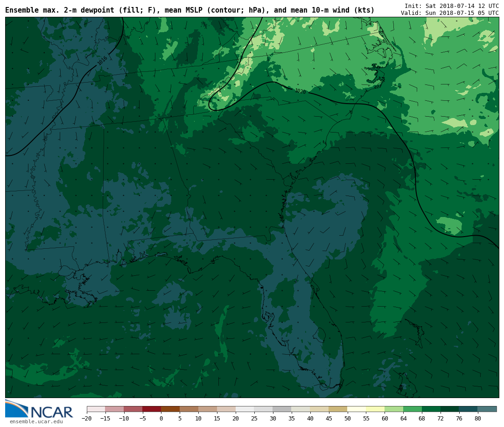504x427 pixels.
Task: Select the light green 60 to 64 swatch
Action: 394,409
